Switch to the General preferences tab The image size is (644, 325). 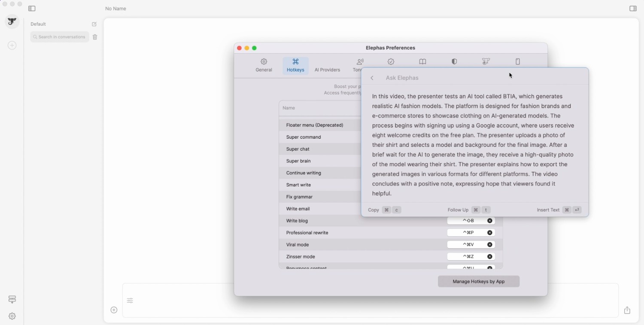pos(264,65)
